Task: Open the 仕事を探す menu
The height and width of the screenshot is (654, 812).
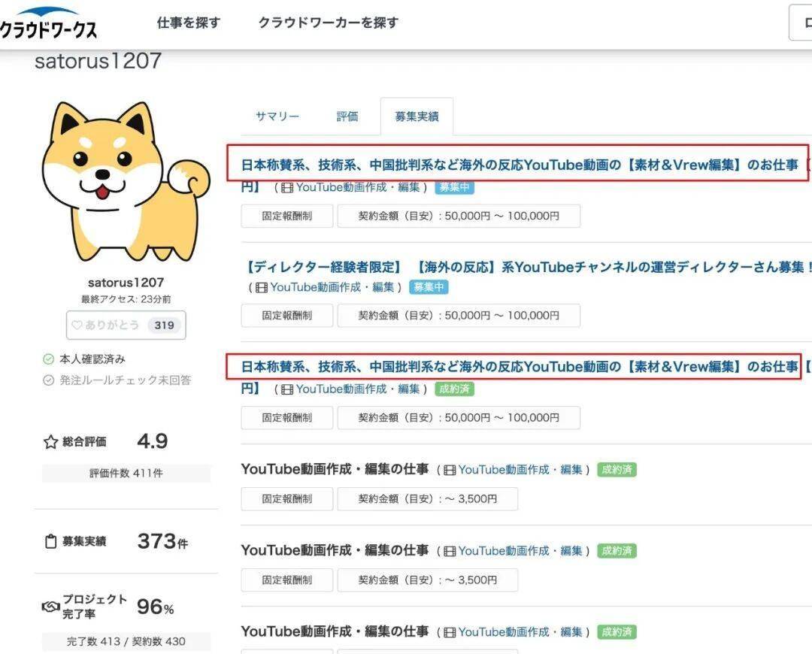Action: pos(188,23)
